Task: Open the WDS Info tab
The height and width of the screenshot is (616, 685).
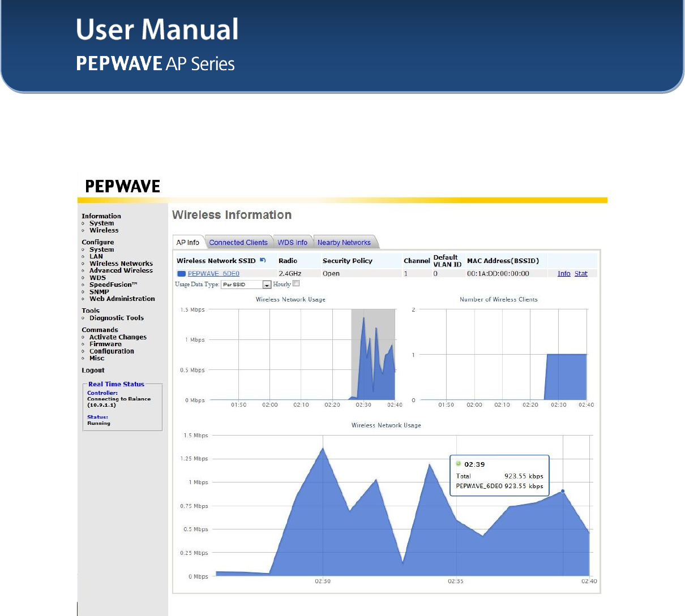Action: pos(292,242)
